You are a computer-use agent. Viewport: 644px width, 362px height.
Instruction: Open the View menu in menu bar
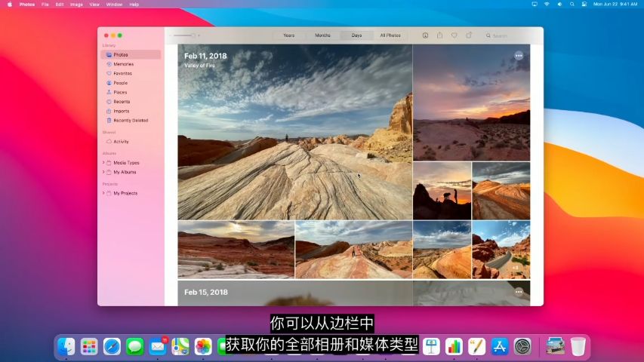[x=94, y=5]
